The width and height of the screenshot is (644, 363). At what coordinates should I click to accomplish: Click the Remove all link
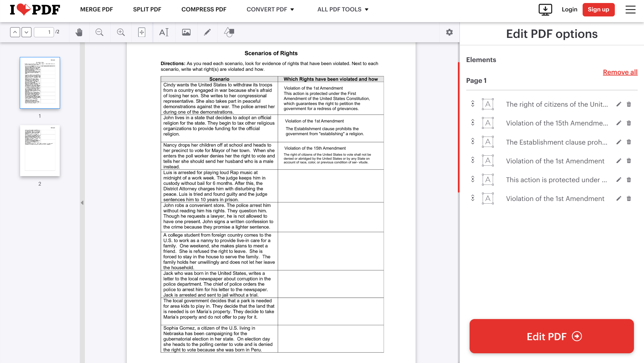(620, 72)
